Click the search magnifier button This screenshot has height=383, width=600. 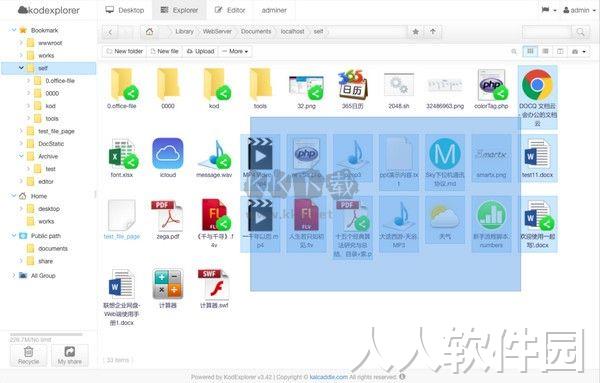580,32
